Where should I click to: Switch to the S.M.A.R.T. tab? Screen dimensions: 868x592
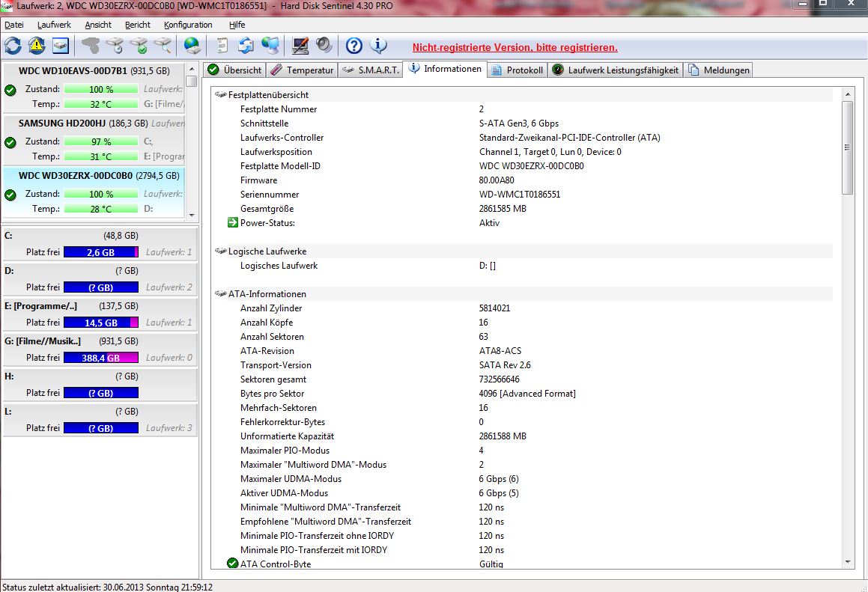coord(371,70)
